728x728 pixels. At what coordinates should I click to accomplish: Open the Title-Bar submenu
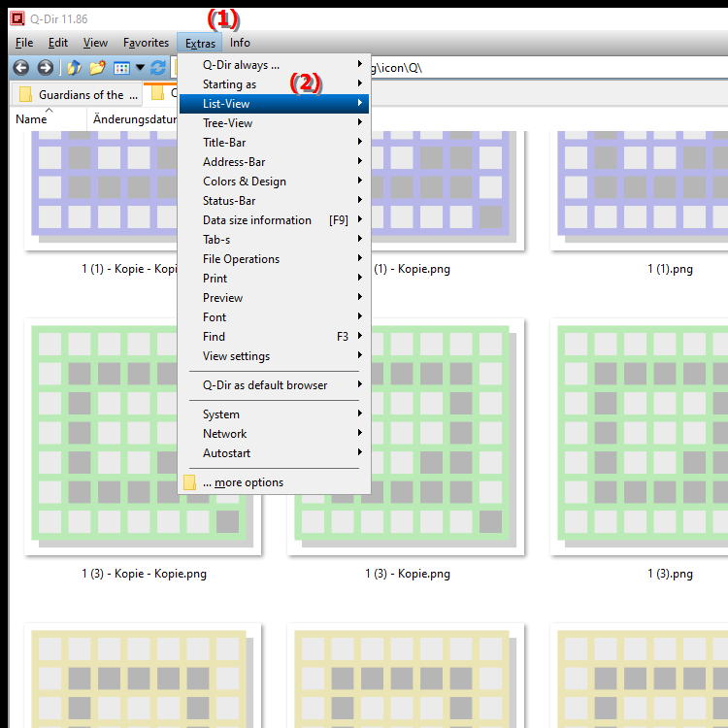[274, 143]
